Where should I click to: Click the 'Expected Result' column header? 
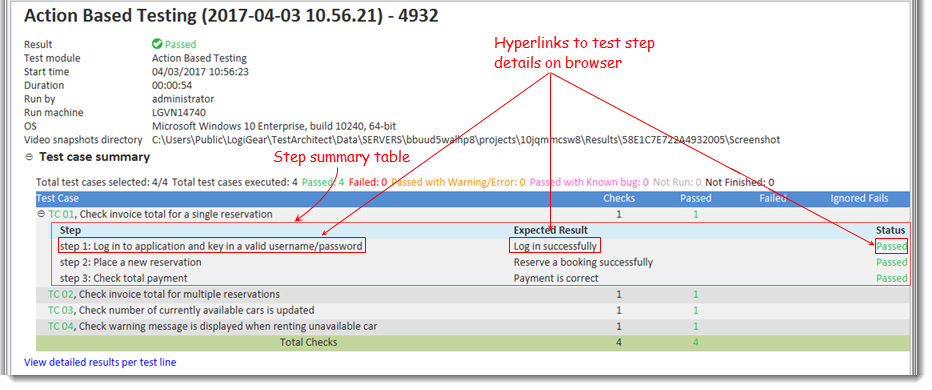550,230
